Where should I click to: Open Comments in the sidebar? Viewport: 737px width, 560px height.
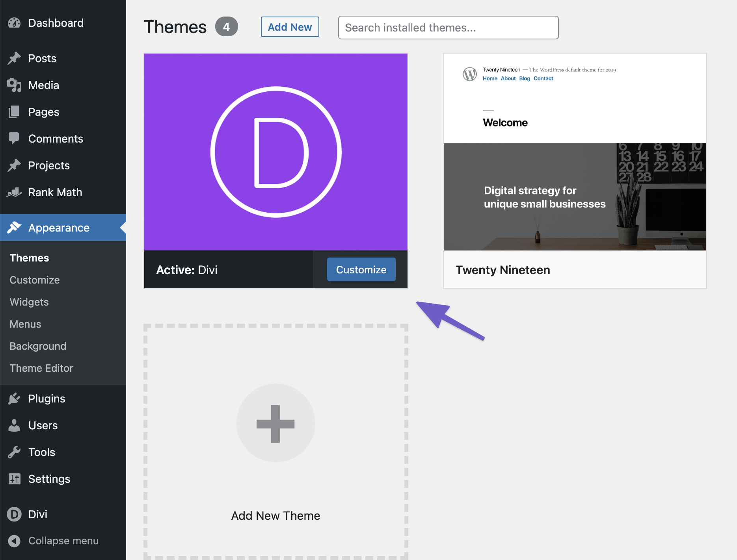pyautogui.click(x=63, y=139)
